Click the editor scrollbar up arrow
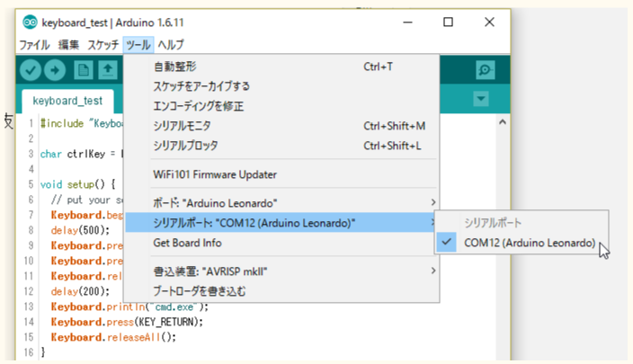This screenshot has height=364, width=633. (x=503, y=122)
